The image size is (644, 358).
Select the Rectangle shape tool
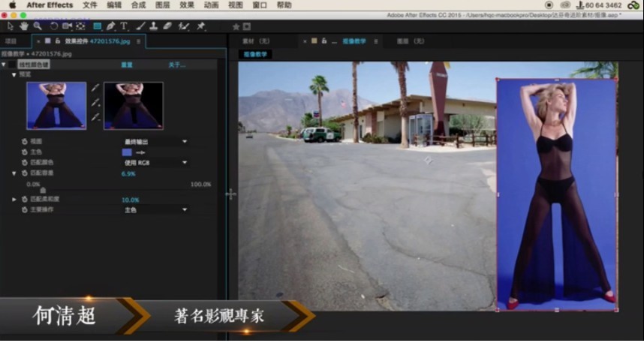[98, 26]
